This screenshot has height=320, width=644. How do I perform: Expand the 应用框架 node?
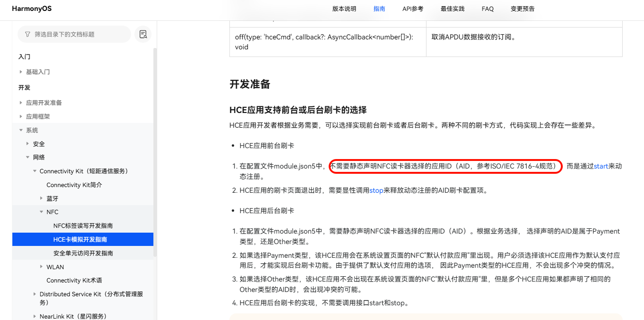pos(21,117)
